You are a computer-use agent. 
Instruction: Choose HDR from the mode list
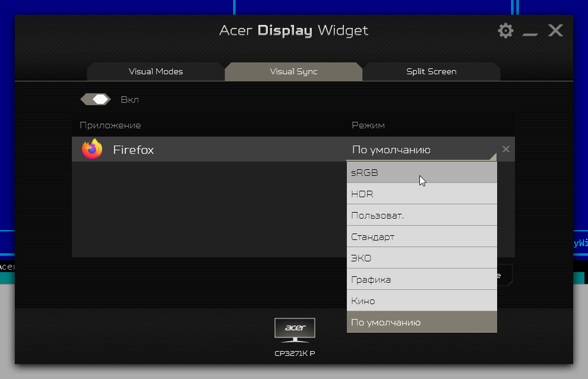point(422,194)
